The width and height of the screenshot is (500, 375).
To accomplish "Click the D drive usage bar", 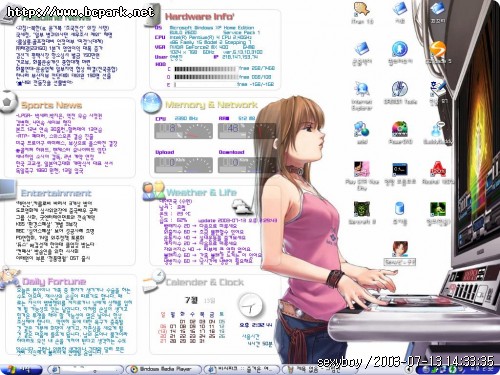I will (x=205, y=77).
